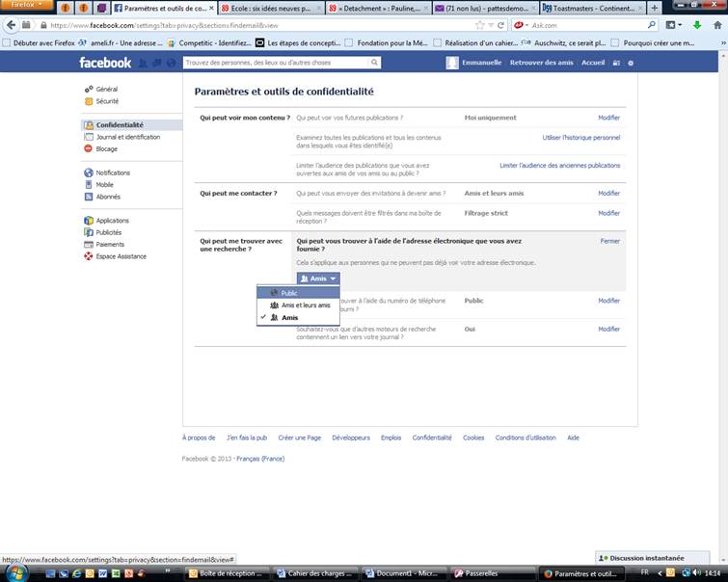Click Emmanuelle's profile picture thumbnail
Screen dimensions: 728x582
(x=452, y=63)
